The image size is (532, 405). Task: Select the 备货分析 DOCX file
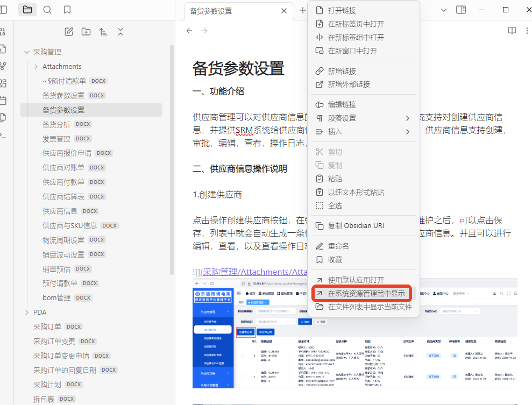[x=56, y=124]
